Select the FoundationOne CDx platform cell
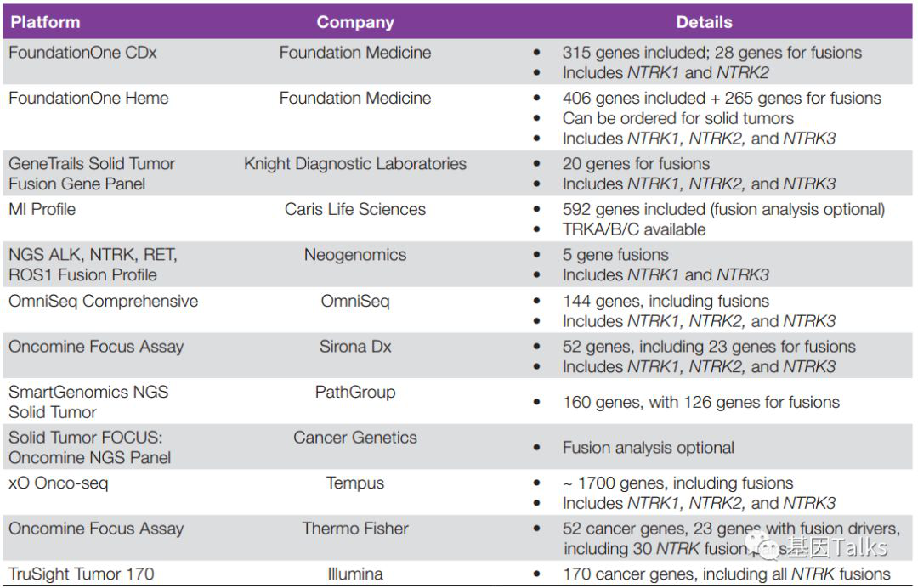Screen dimensions: 918x588 click(82, 53)
